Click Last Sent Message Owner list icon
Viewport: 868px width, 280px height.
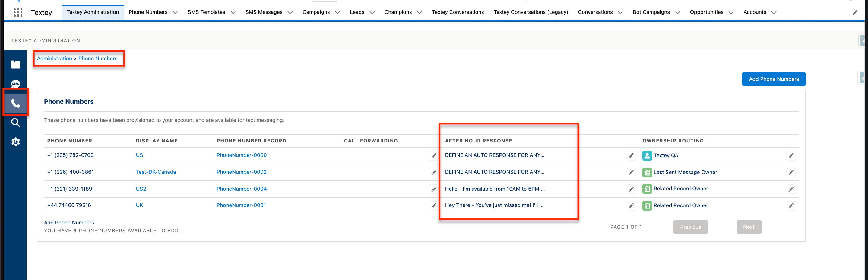coord(647,172)
